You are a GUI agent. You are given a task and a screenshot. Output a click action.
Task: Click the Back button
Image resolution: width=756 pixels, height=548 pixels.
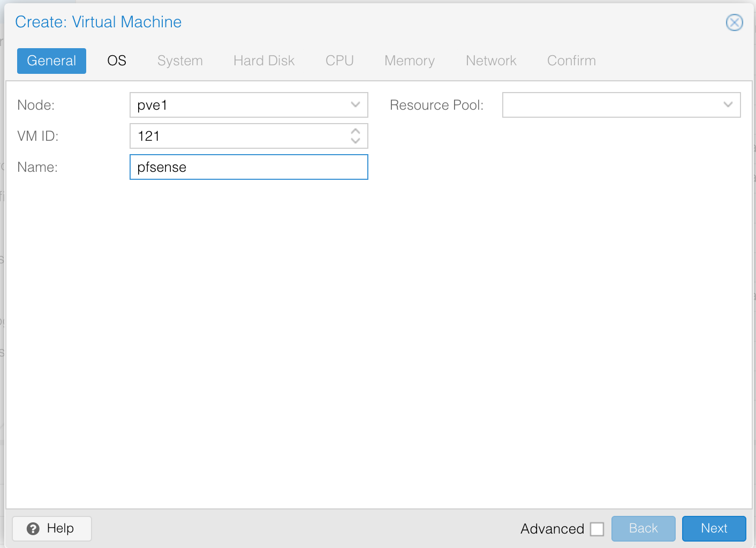tap(644, 528)
